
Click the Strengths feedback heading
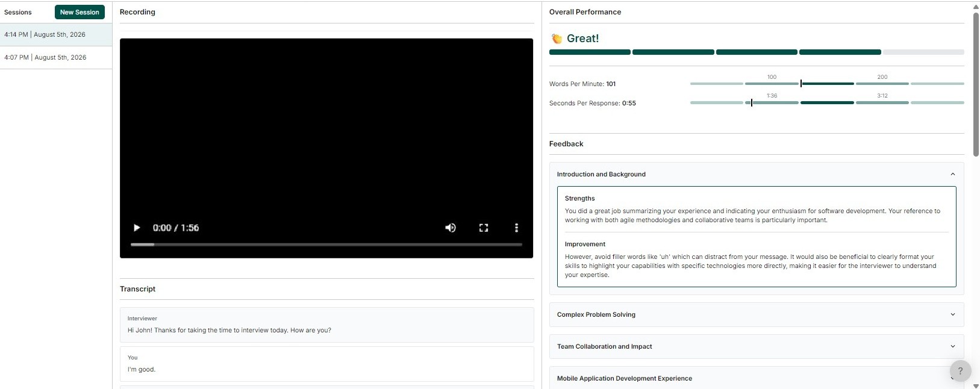[580, 198]
